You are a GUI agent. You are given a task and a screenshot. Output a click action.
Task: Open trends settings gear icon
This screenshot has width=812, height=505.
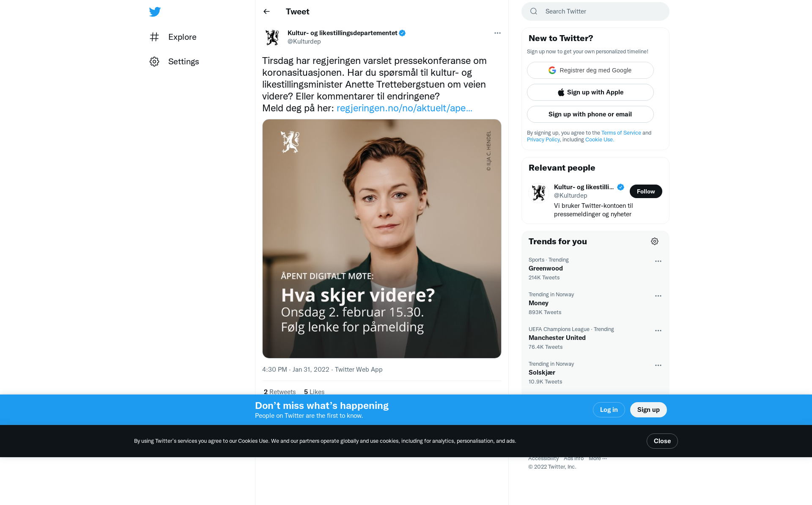point(655,241)
